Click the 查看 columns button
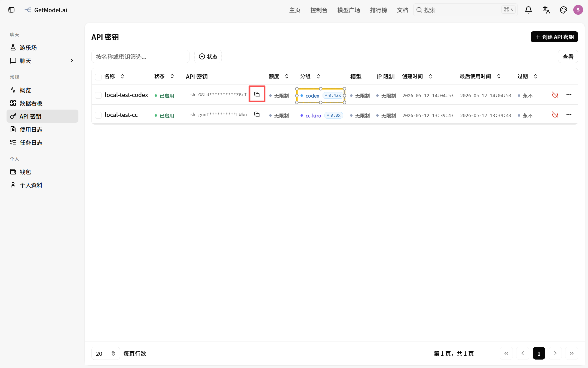 (568, 56)
